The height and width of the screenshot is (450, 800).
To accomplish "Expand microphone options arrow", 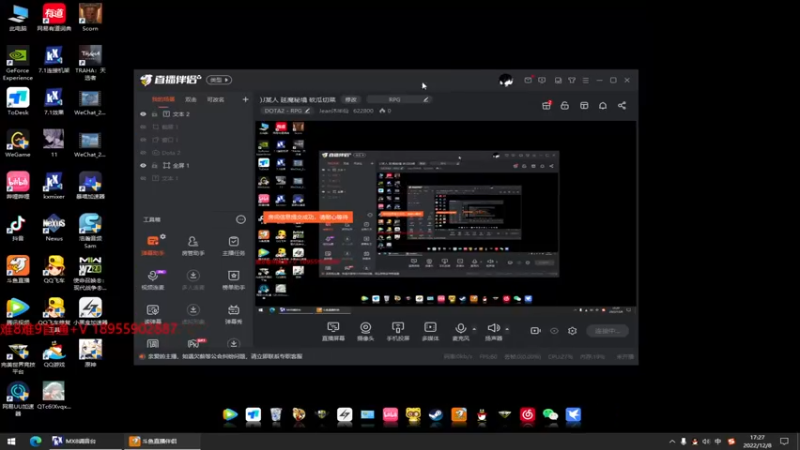I will tap(474, 329).
